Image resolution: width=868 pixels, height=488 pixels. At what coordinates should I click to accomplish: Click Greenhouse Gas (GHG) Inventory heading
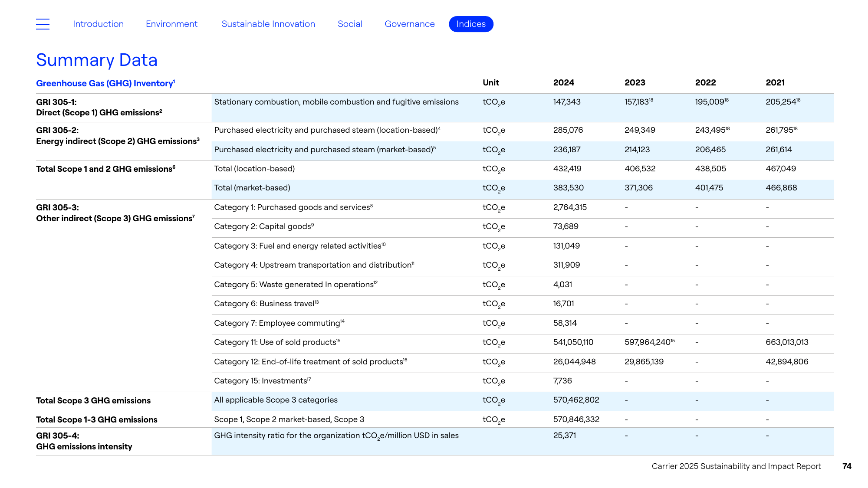(105, 83)
